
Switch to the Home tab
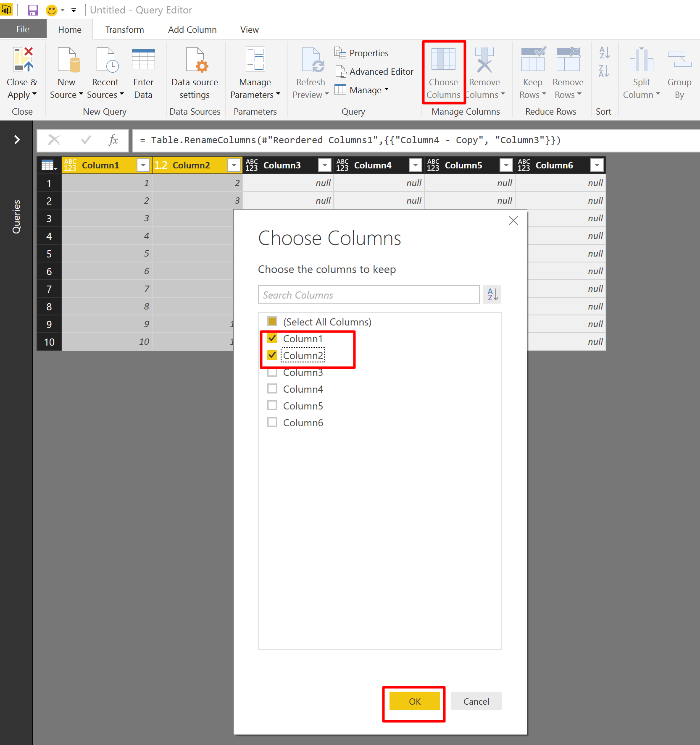(70, 29)
